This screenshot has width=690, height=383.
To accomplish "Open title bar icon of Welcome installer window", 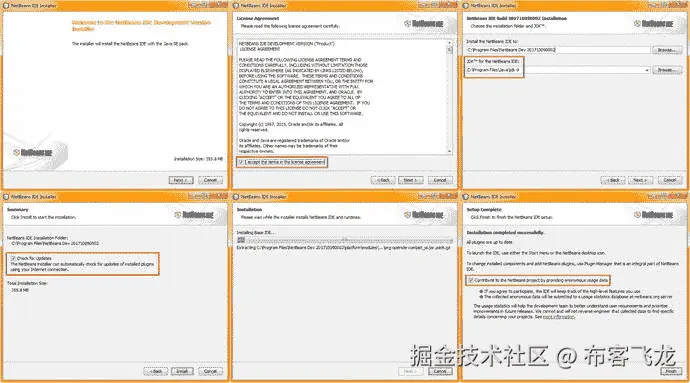I will (x=6, y=6).
